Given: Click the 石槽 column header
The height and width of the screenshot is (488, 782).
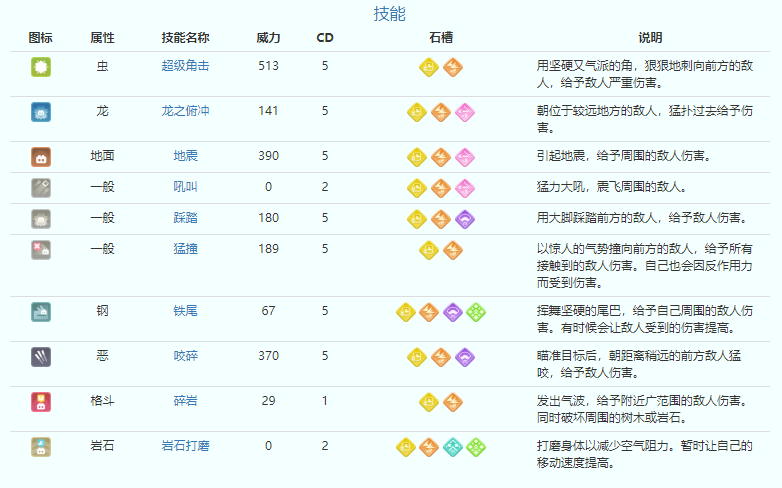Looking at the screenshot, I should pos(441,37).
